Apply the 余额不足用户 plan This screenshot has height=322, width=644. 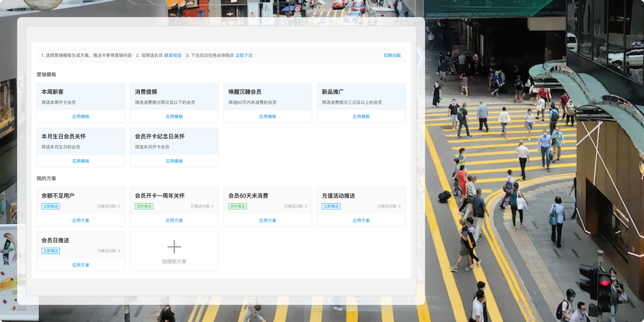pyautogui.click(x=81, y=220)
